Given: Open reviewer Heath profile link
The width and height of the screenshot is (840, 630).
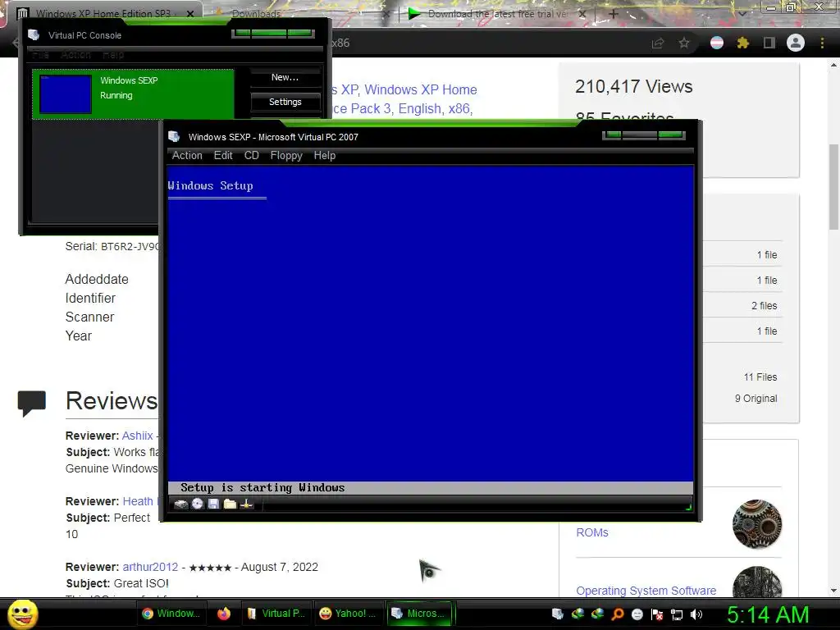Looking at the screenshot, I should click(x=138, y=501).
